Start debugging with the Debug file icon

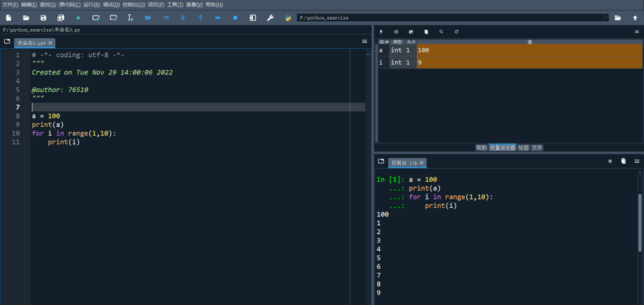click(148, 18)
